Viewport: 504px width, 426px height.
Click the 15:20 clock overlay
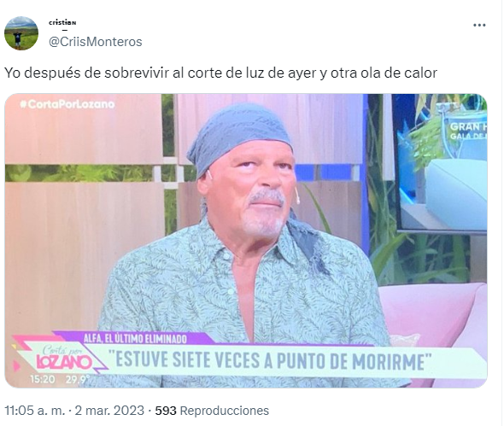point(43,379)
